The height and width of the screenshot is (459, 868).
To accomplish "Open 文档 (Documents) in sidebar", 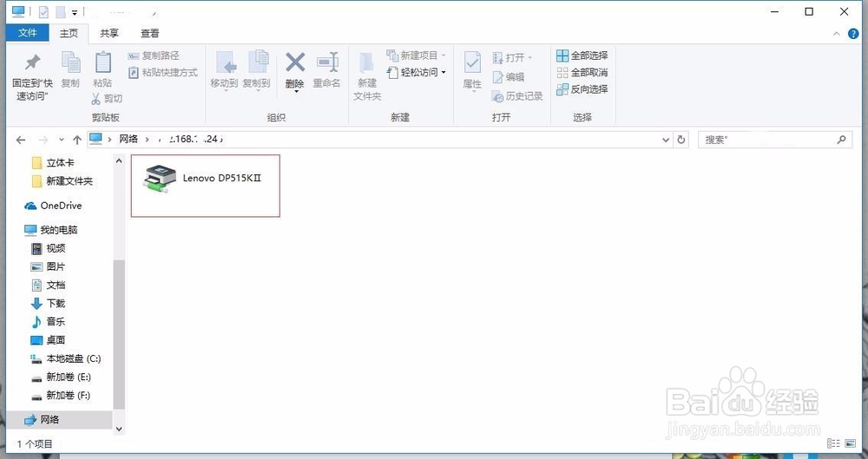I will [48, 285].
